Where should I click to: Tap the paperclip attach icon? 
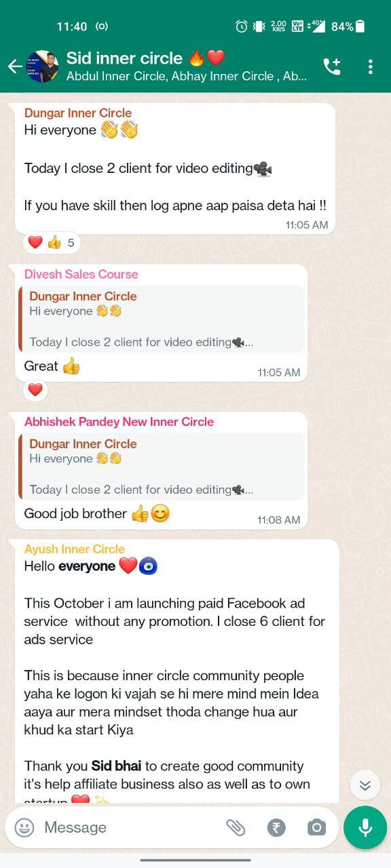pyautogui.click(x=236, y=827)
